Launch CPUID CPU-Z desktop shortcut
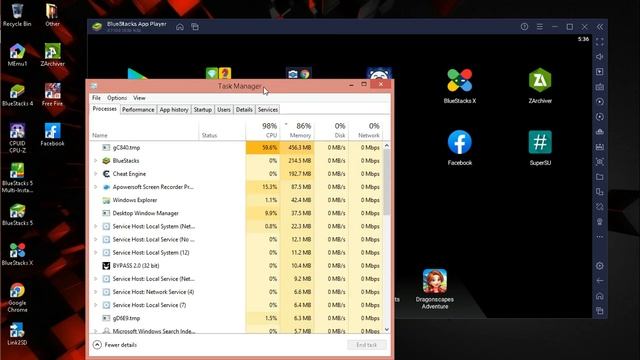Image resolution: width=640 pixels, height=360 pixels. (17, 138)
